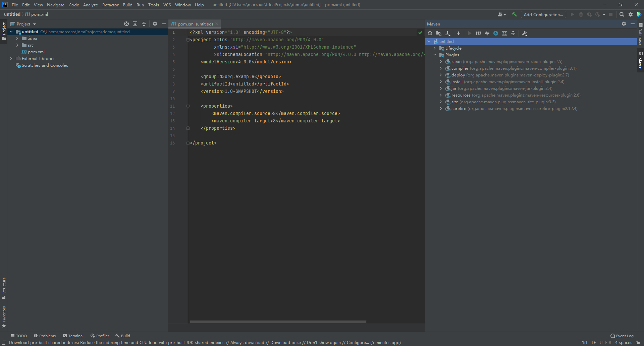Click Execute Maven Goal 'm' icon
Screen dimensions: 644x346
pyautogui.click(x=478, y=33)
